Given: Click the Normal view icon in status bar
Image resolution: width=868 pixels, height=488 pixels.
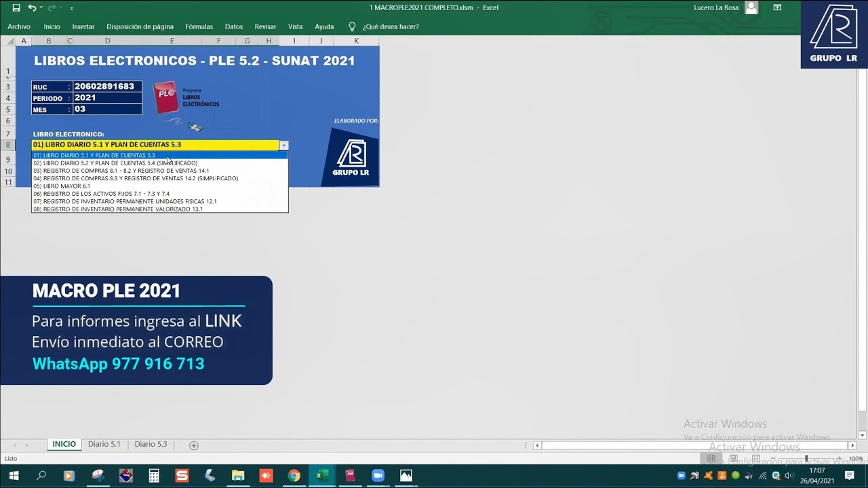Looking at the screenshot, I should click(711, 459).
